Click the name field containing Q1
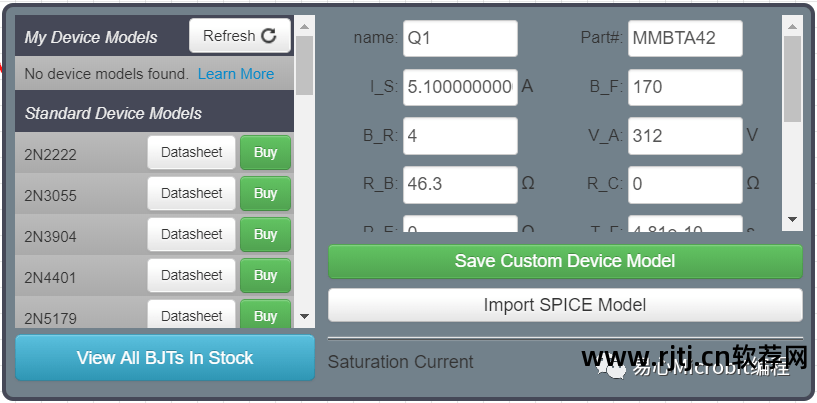The image size is (817, 403). tap(460, 39)
